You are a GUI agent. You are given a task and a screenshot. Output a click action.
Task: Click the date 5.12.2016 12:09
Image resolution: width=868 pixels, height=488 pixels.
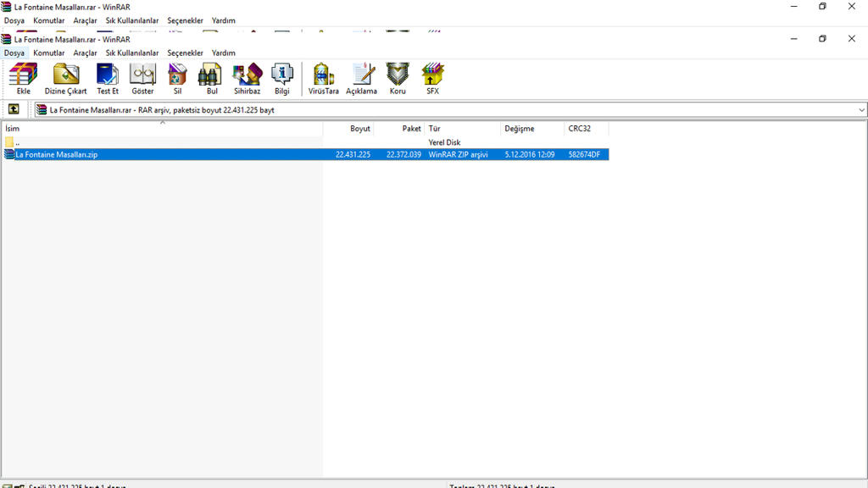point(529,154)
